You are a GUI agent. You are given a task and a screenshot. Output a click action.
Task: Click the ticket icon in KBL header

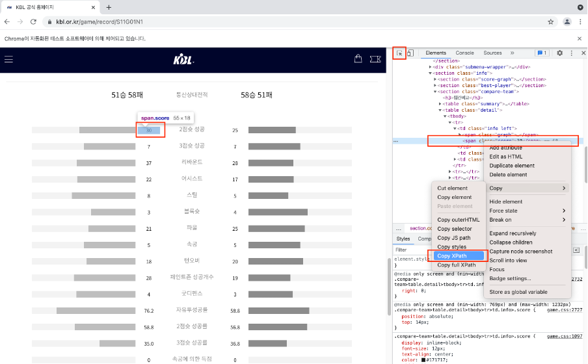pyautogui.click(x=375, y=59)
